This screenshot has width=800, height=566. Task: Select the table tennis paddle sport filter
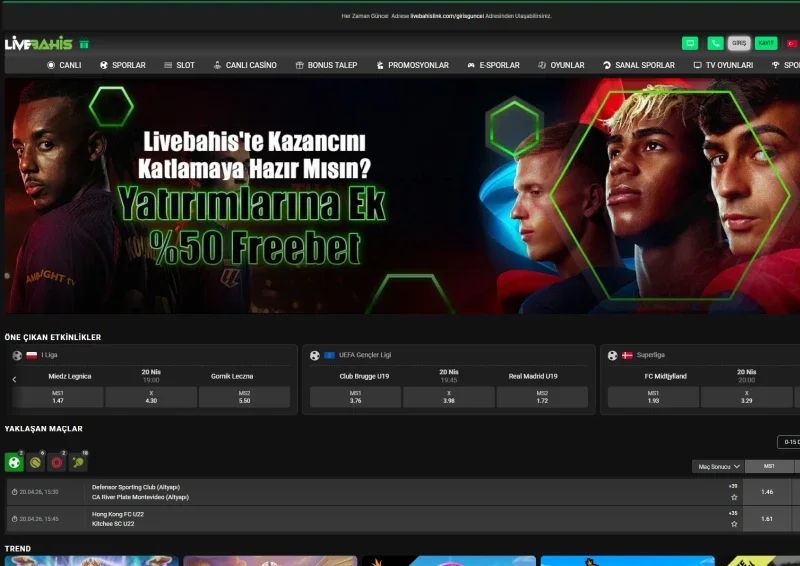pos(78,462)
